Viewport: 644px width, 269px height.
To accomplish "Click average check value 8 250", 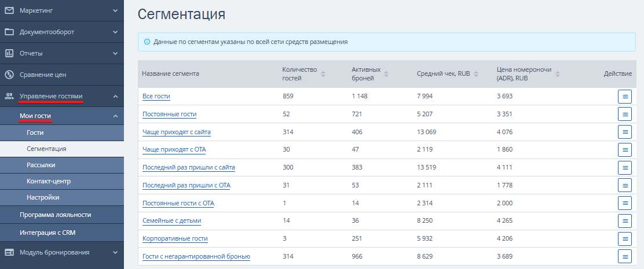I will tap(425, 220).
